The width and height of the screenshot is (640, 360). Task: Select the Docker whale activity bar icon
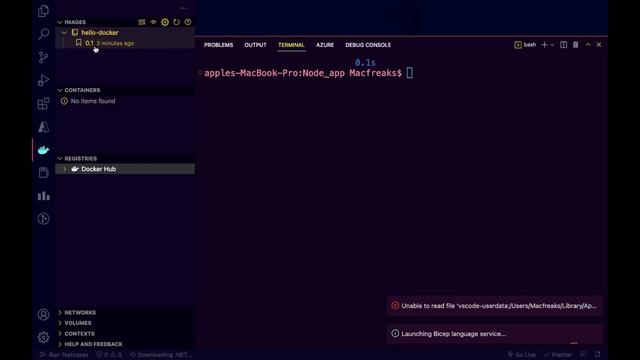43,150
